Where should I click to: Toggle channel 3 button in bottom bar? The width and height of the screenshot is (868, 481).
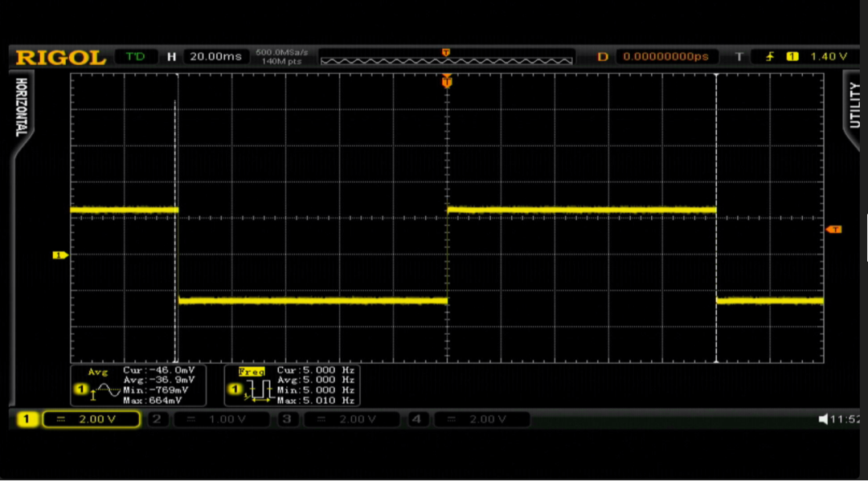coord(287,419)
